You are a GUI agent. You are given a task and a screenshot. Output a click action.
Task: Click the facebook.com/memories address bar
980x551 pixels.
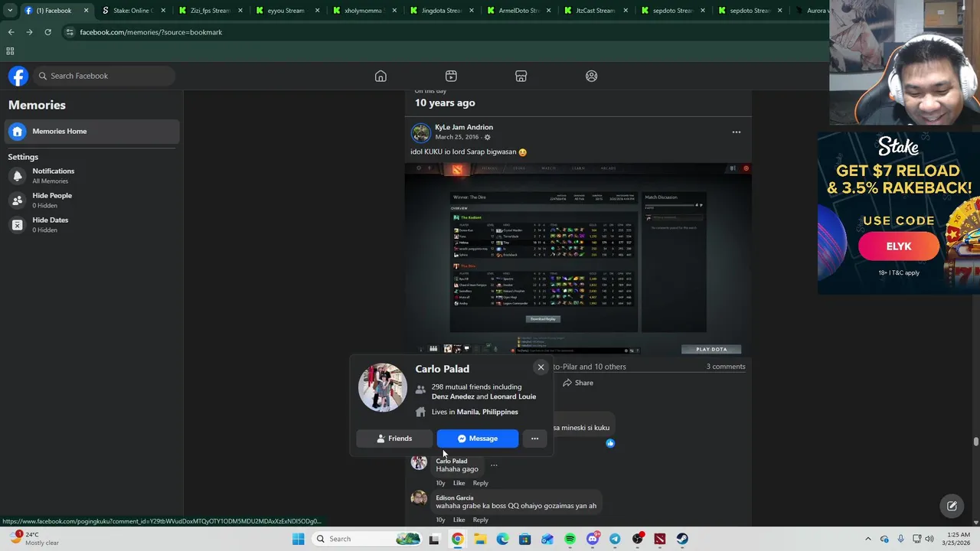(444, 32)
